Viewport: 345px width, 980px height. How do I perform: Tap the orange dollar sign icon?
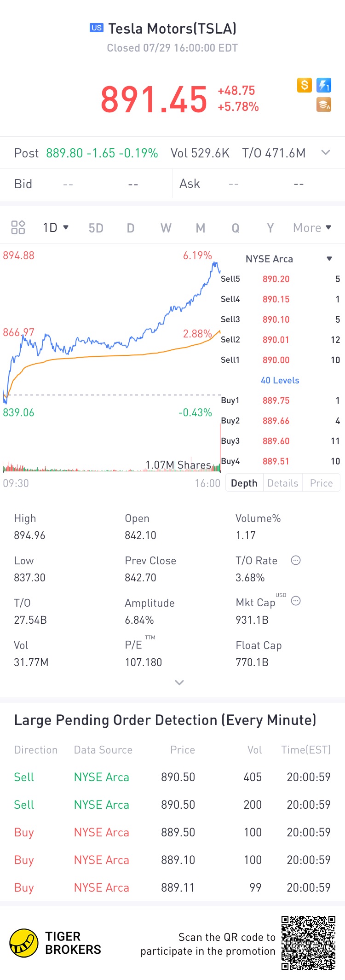click(x=304, y=85)
